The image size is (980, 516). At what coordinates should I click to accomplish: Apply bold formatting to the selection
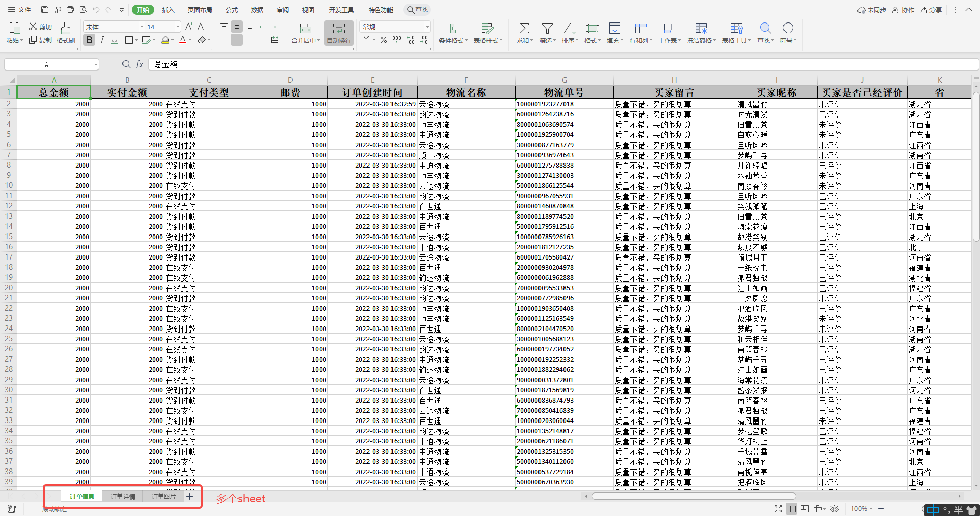coord(89,40)
